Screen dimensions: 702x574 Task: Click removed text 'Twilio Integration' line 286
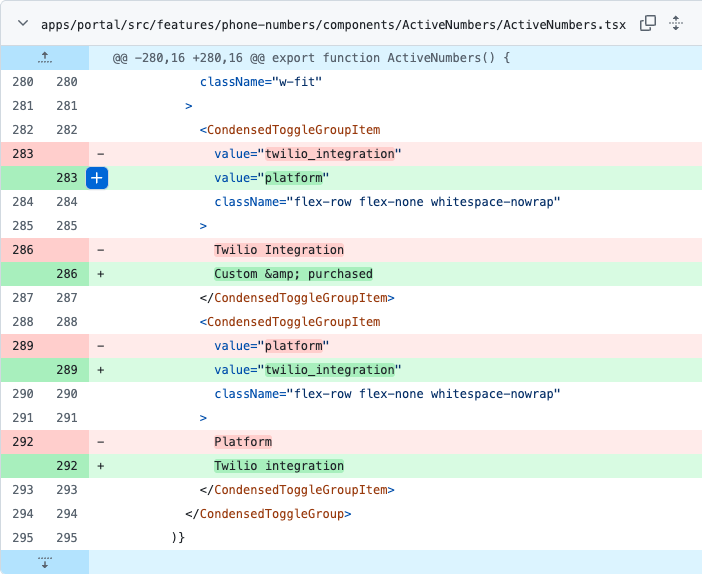279,250
